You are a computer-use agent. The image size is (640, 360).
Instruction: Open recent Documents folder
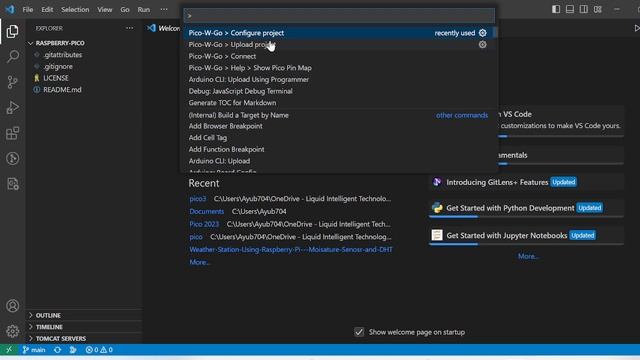207,211
